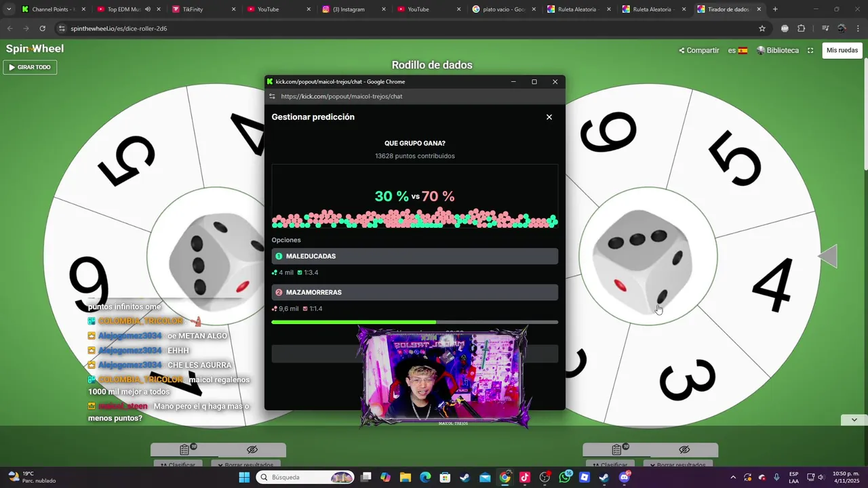Reload the spinthewheel page
The width and height of the screenshot is (868, 488).
(x=42, y=28)
